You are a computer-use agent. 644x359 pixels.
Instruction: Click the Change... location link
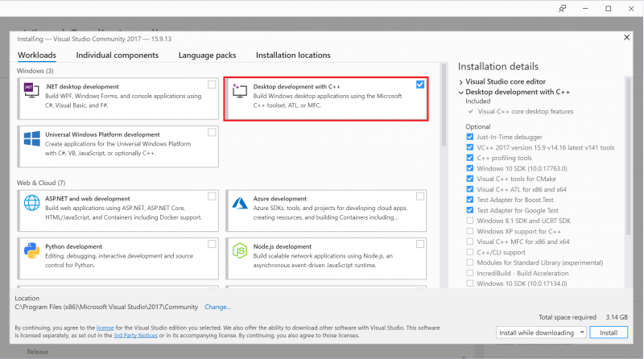[x=217, y=307]
